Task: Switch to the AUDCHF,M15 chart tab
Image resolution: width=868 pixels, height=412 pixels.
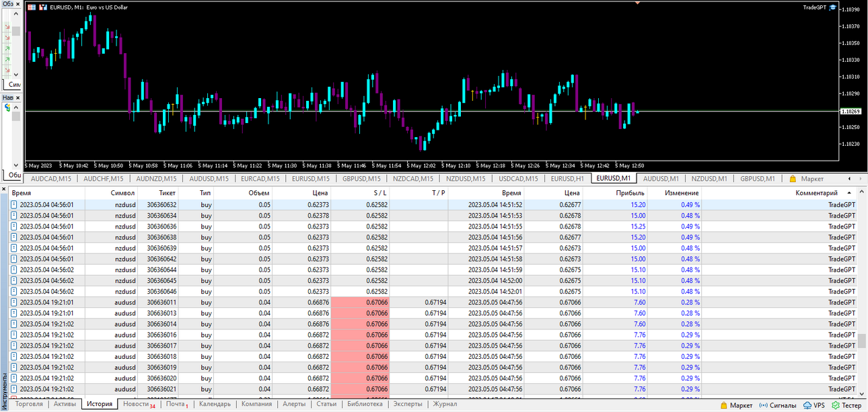Action: pos(102,179)
